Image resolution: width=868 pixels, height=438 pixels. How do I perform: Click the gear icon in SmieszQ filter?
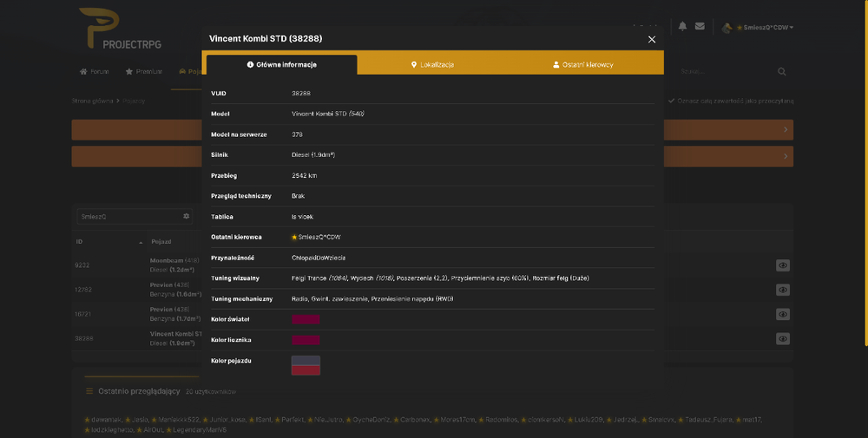186,216
